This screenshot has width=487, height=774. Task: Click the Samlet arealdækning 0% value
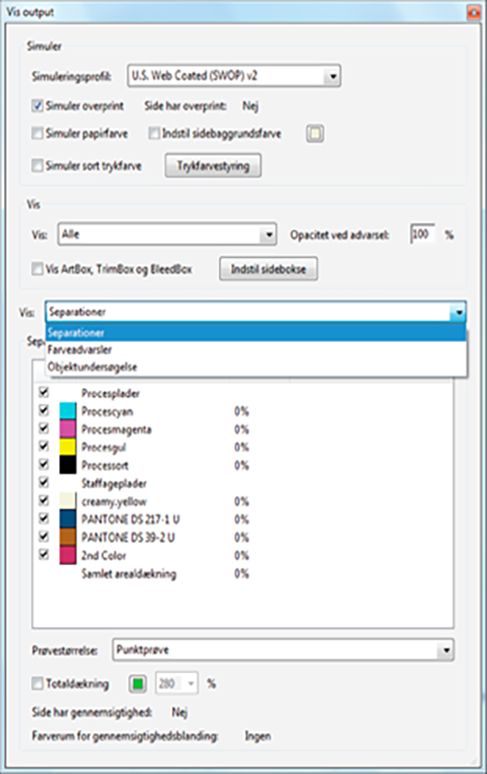click(x=241, y=574)
